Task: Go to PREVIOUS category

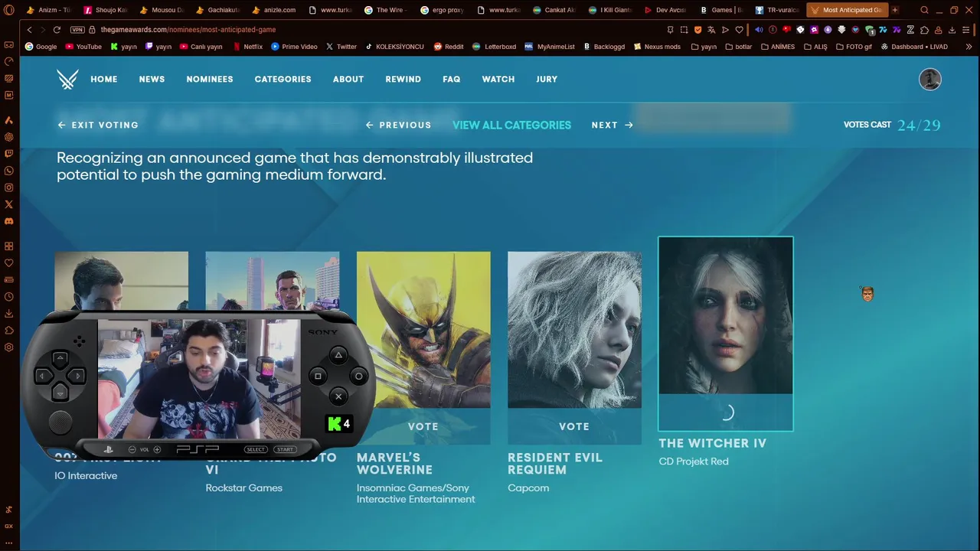Action: point(398,126)
